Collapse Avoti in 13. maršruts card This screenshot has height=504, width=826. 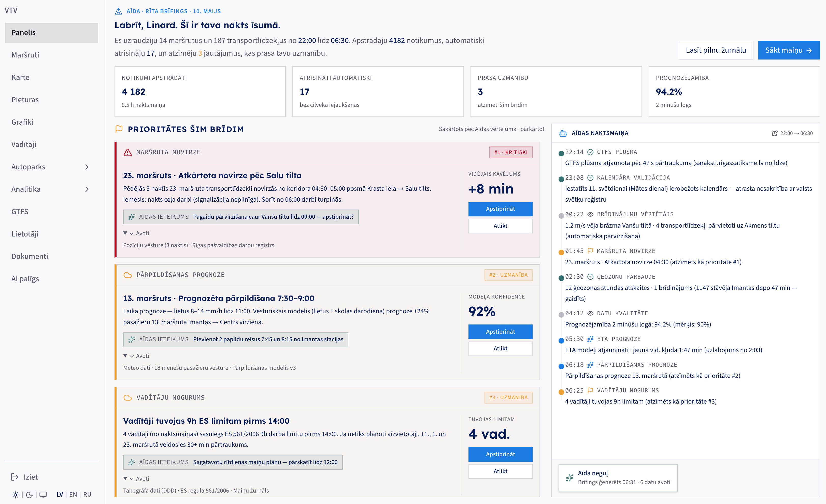(136, 356)
